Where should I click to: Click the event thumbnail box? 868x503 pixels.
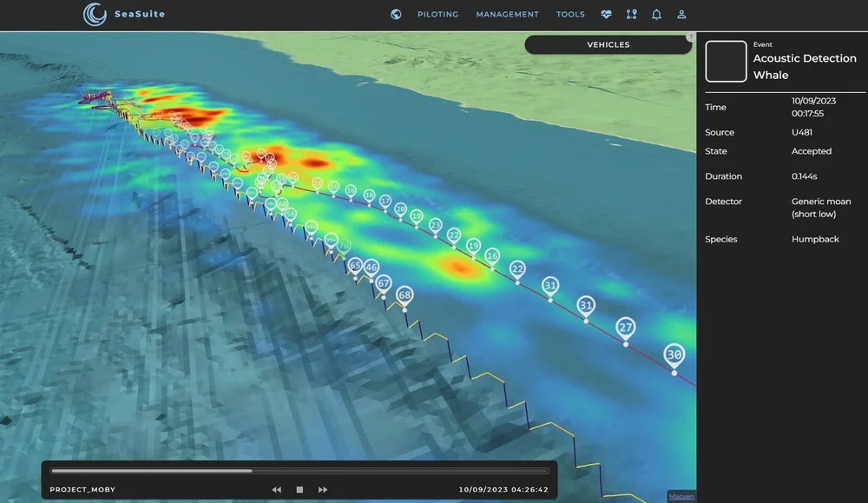tap(726, 62)
